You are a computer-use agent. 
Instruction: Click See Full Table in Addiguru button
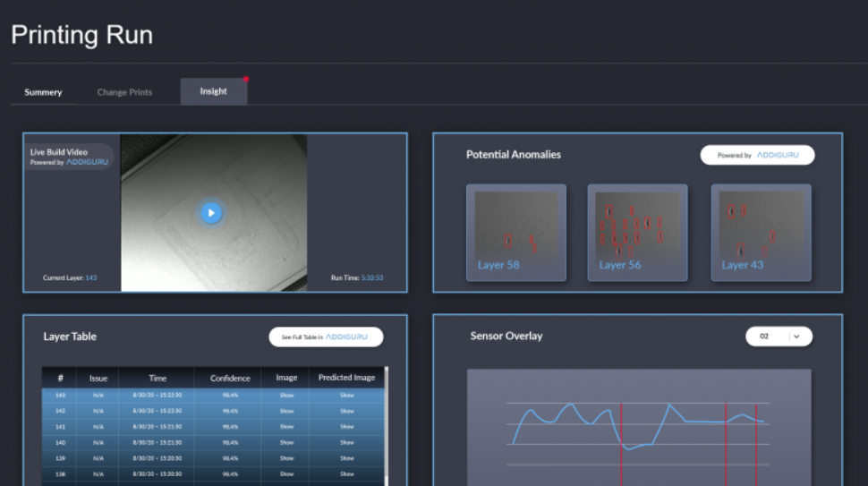[x=326, y=337]
